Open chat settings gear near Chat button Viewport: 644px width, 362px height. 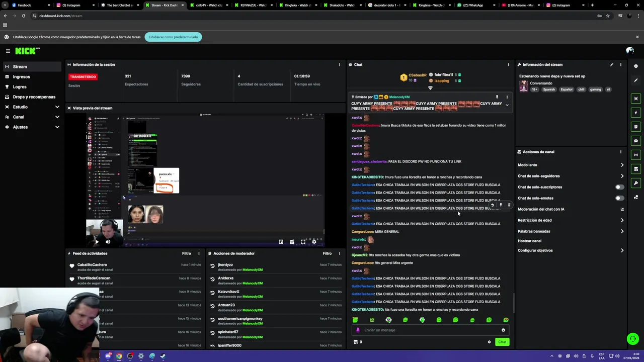(x=489, y=342)
